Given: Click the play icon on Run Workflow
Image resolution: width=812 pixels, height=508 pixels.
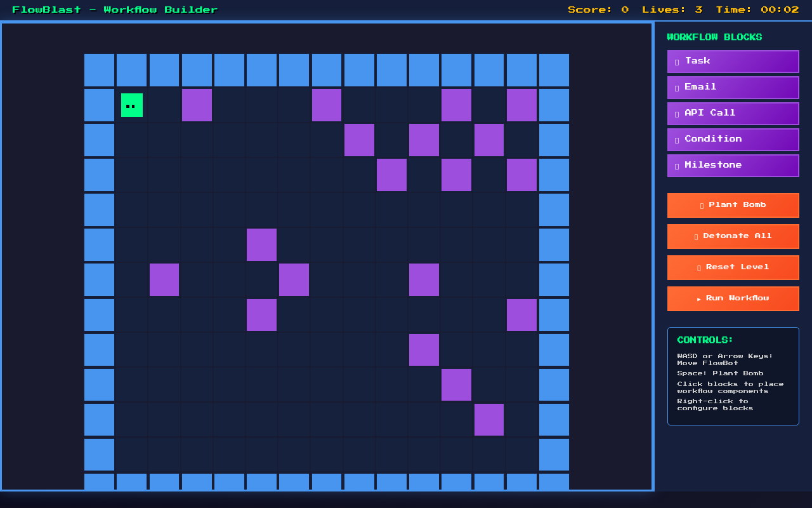Looking at the screenshot, I should click(x=699, y=299).
